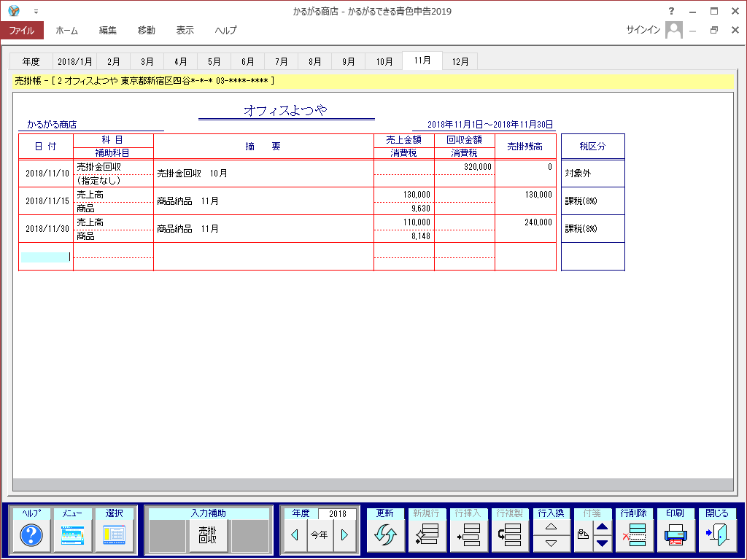This screenshot has height=560, width=747.
Task: Open the メニュー menu icon
Action: 72,534
